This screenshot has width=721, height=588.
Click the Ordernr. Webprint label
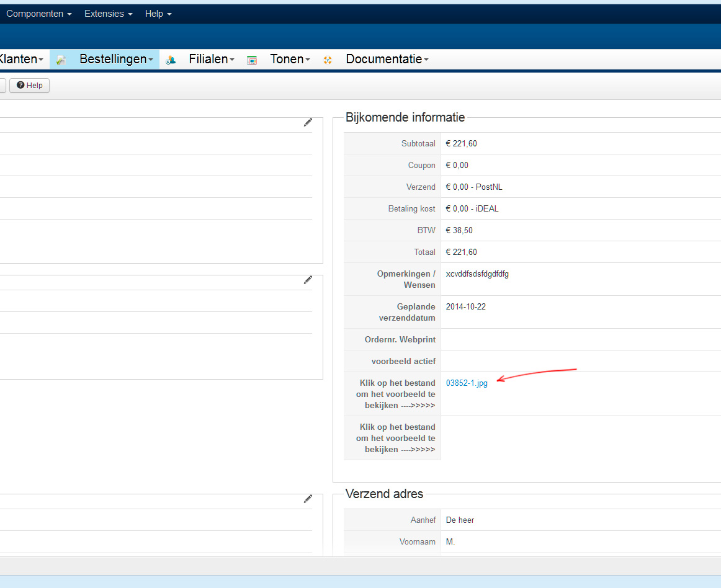point(400,339)
